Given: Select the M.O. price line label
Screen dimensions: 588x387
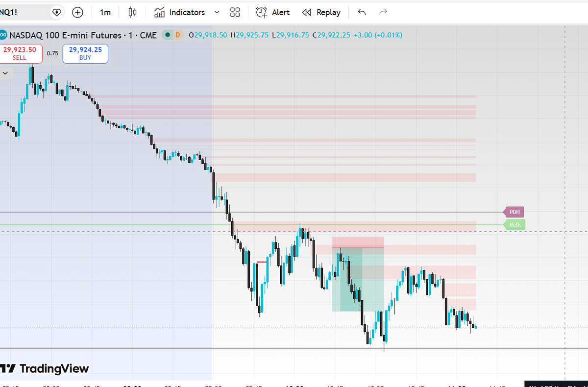Looking at the screenshot, I should click(514, 225).
